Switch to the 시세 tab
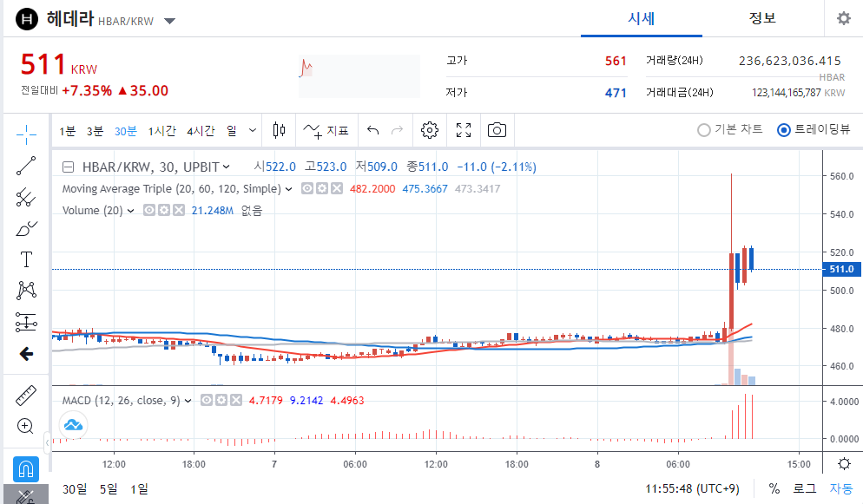Screen dimensions: 863x504 [x=642, y=19]
